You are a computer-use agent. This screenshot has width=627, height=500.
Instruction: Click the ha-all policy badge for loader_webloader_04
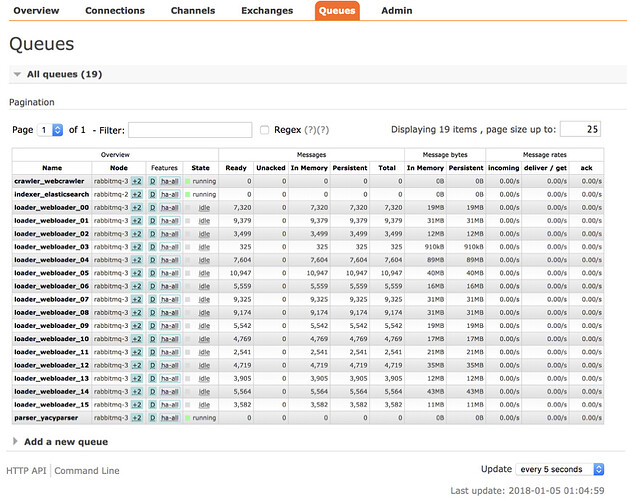point(170,260)
